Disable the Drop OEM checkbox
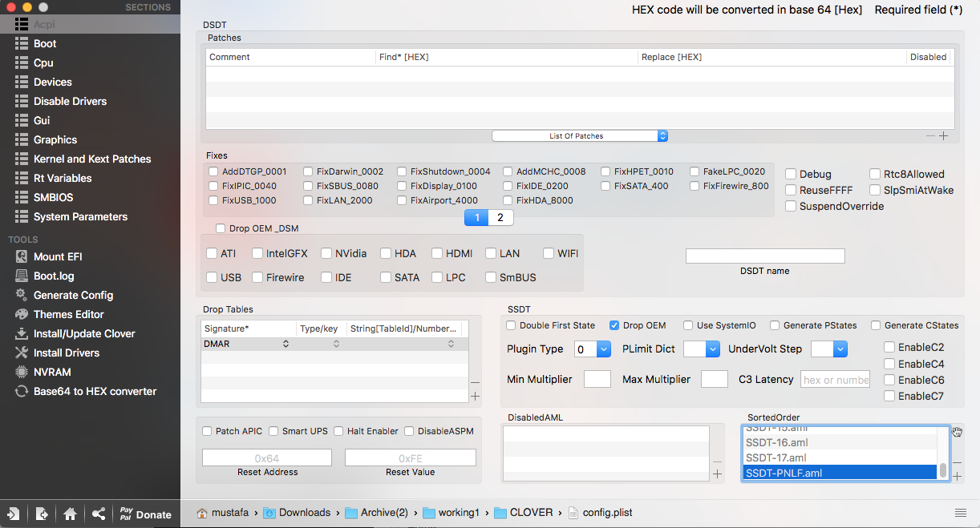The width and height of the screenshot is (980, 528). (614, 325)
